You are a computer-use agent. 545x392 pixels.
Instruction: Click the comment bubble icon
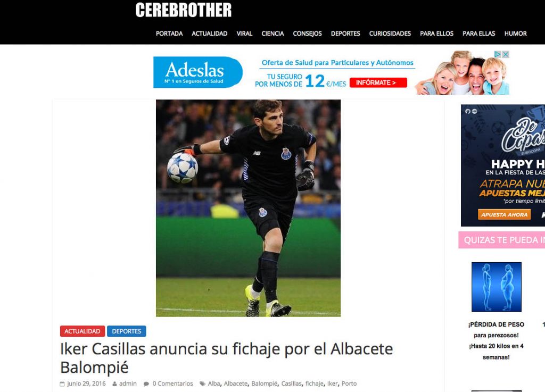tap(146, 383)
